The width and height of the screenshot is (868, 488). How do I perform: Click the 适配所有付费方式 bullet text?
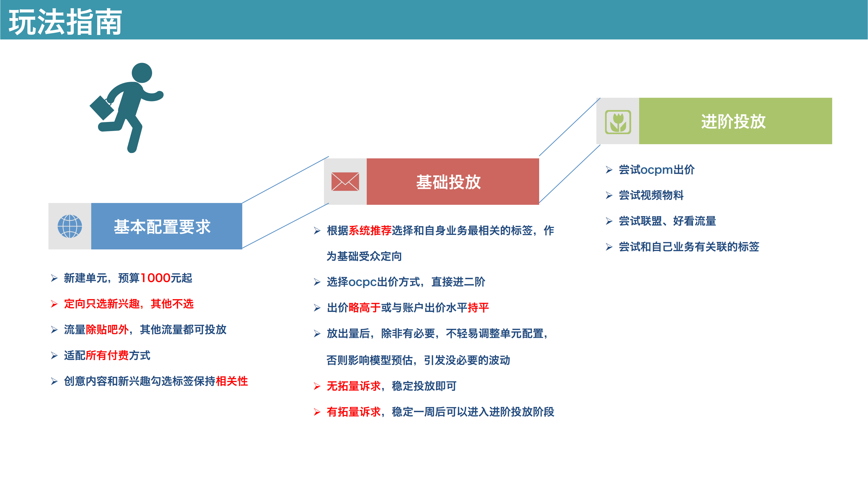pyautogui.click(x=107, y=355)
